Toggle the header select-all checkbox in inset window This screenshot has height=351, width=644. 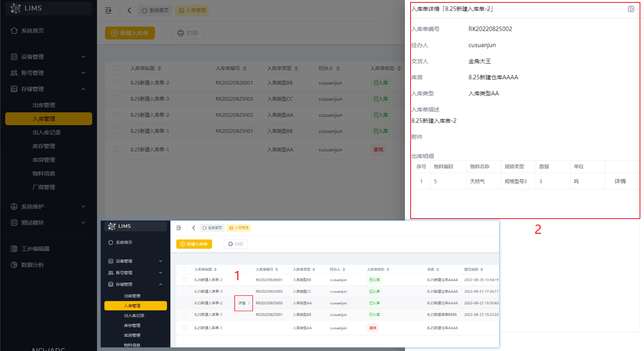coord(184,269)
